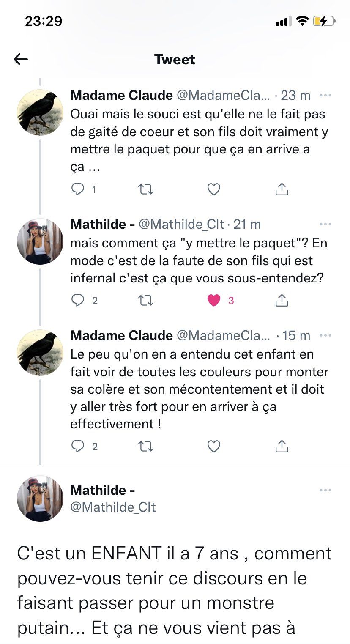Retweet Mathilde's 21 m tweet

coord(146,300)
